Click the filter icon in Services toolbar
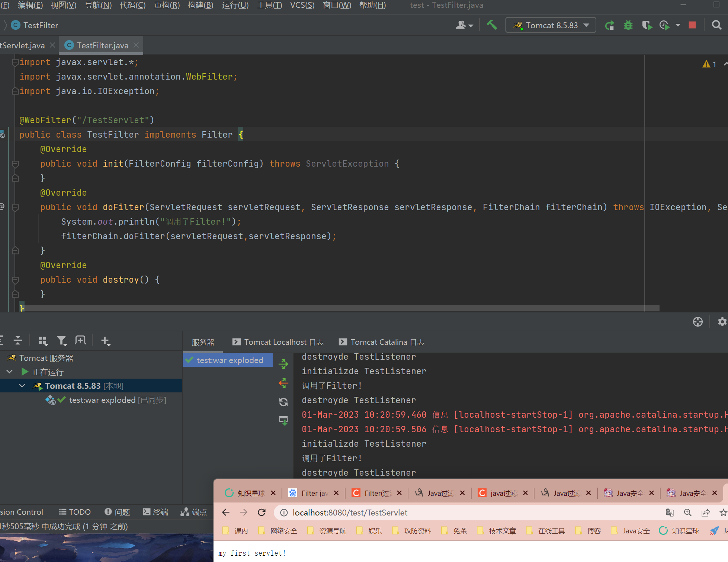728x562 pixels. (61, 340)
